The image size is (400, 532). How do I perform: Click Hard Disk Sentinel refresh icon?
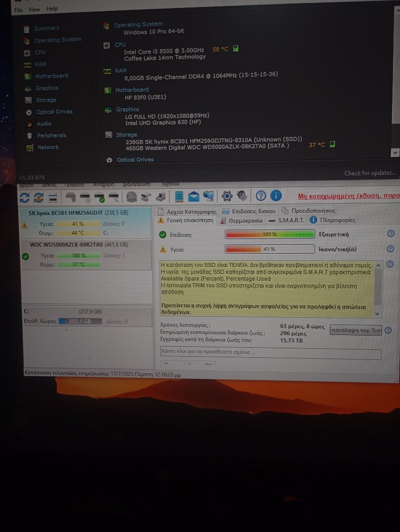point(25,198)
